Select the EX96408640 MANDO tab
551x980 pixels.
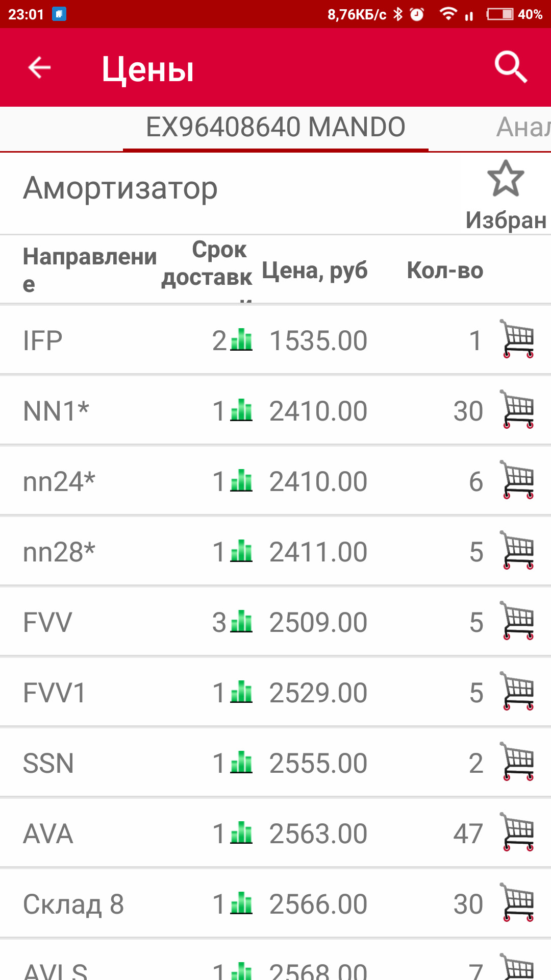click(275, 127)
